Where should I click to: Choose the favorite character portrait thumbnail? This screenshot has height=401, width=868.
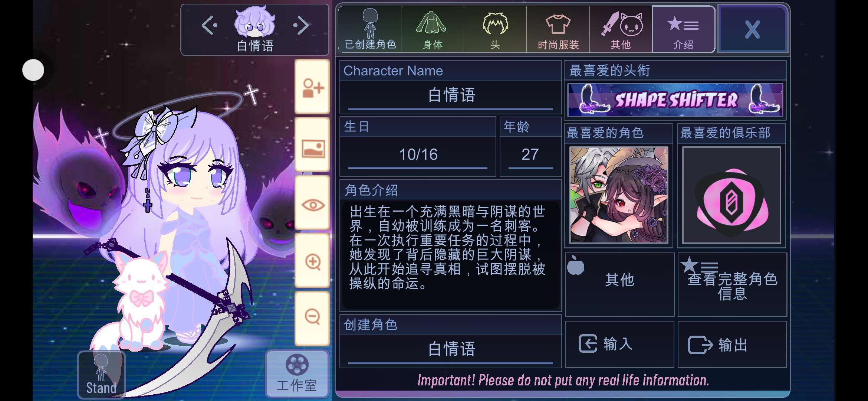pos(619,195)
